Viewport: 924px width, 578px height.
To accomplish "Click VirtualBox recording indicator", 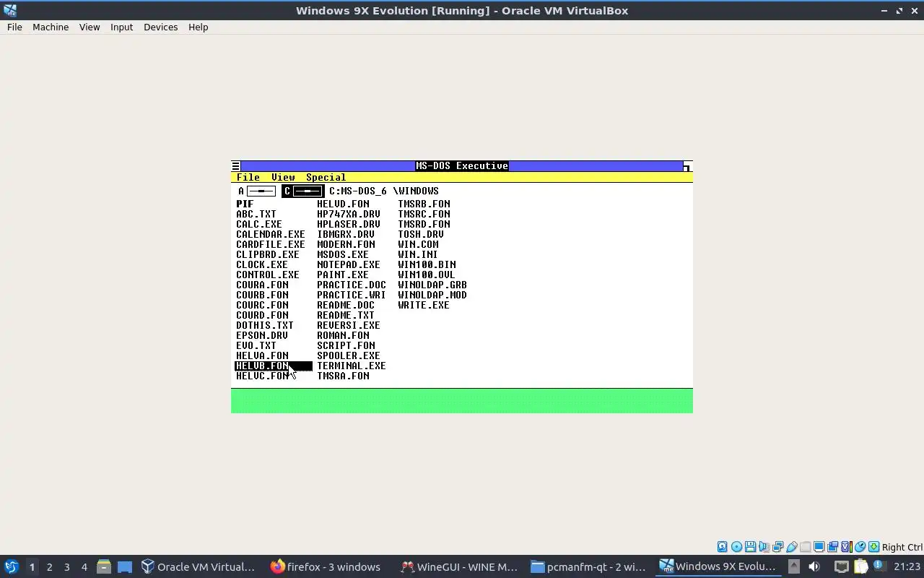I will click(832, 547).
